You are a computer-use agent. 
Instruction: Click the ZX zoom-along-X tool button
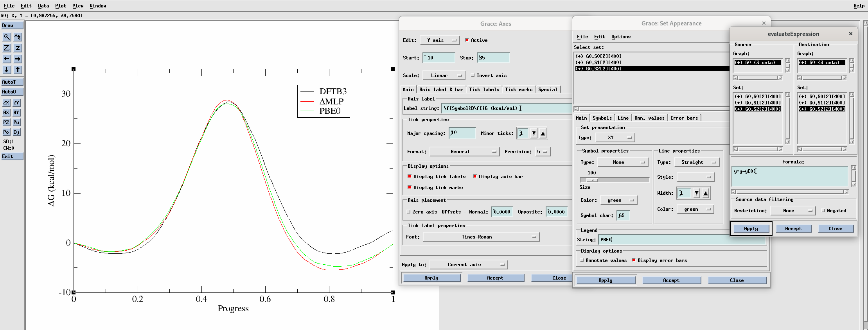pos(6,103)
